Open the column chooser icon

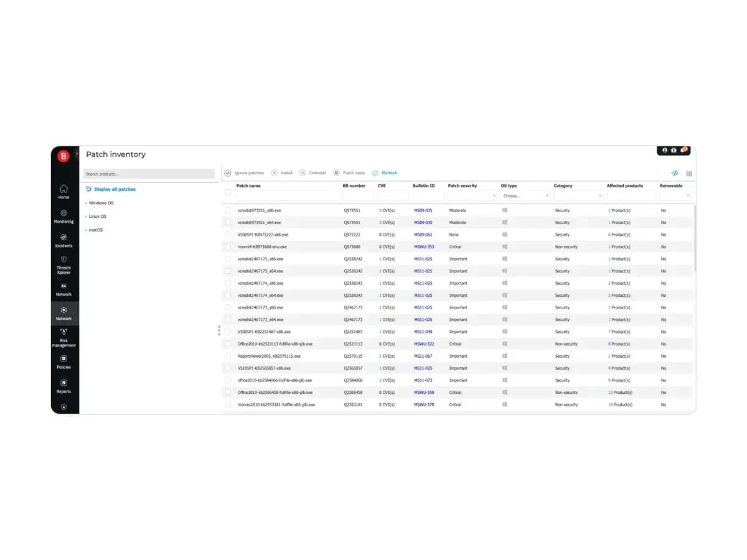pyautogui.click(x=689, y=174)
